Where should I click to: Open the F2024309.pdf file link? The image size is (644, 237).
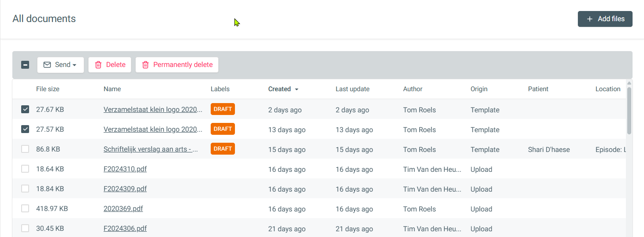point(125,189)
